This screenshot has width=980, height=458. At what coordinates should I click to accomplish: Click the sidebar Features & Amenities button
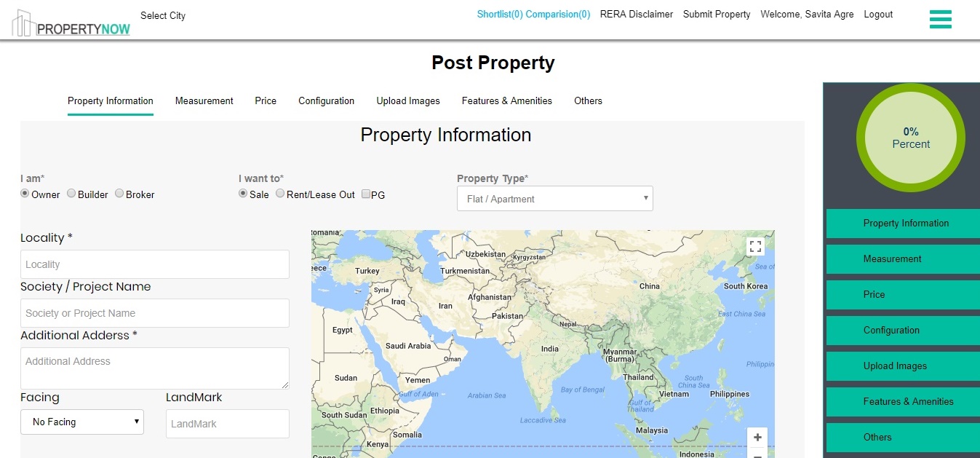pos(903,402)
